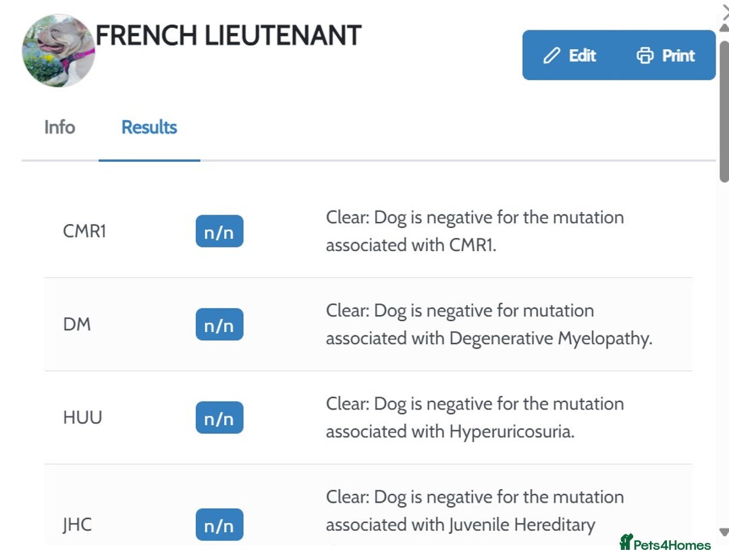Click the scrollbar down arrow
The height and width of the screenshot is (560, 729).
pos(724,532)
